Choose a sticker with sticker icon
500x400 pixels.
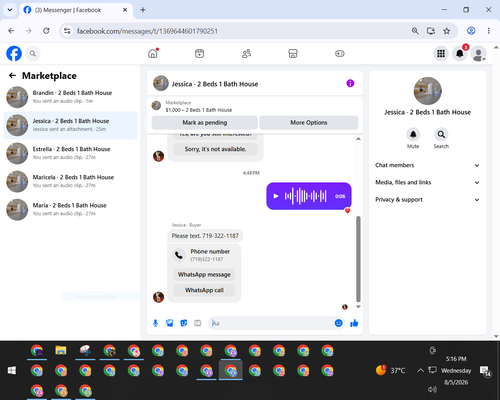coord(184,323)
